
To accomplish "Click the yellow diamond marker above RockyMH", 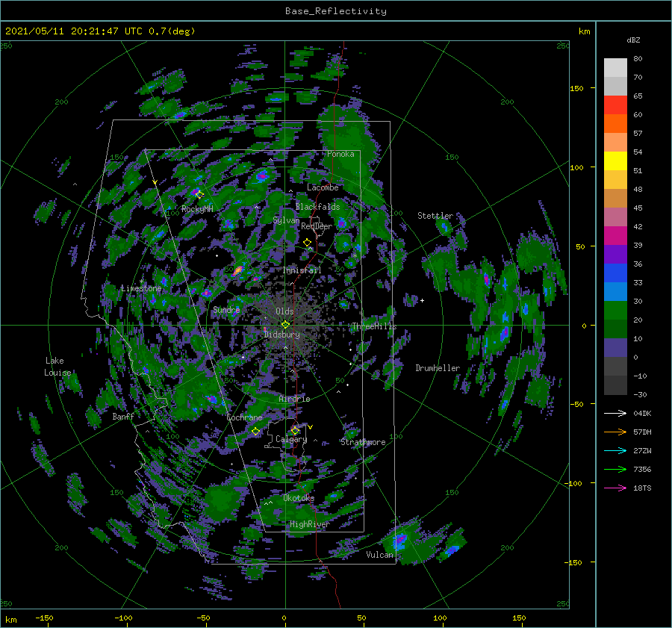I will [x=199, y=195].
